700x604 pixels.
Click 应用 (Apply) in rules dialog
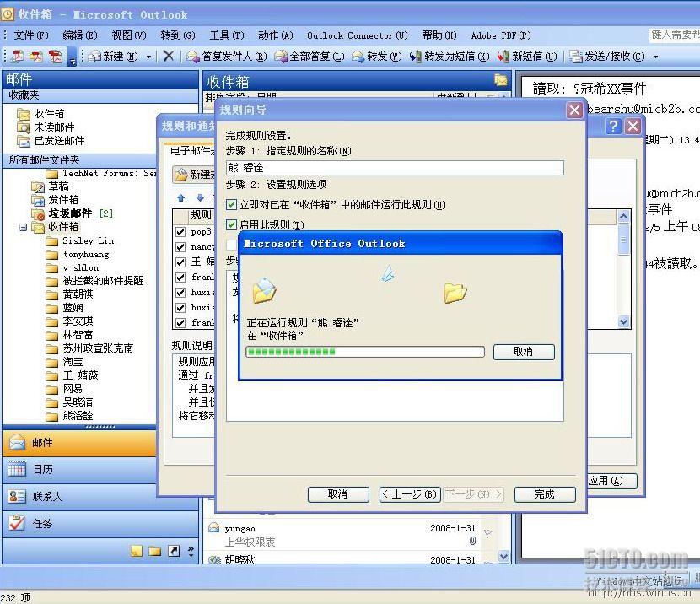pyautogui.click(x=611, y=481)
